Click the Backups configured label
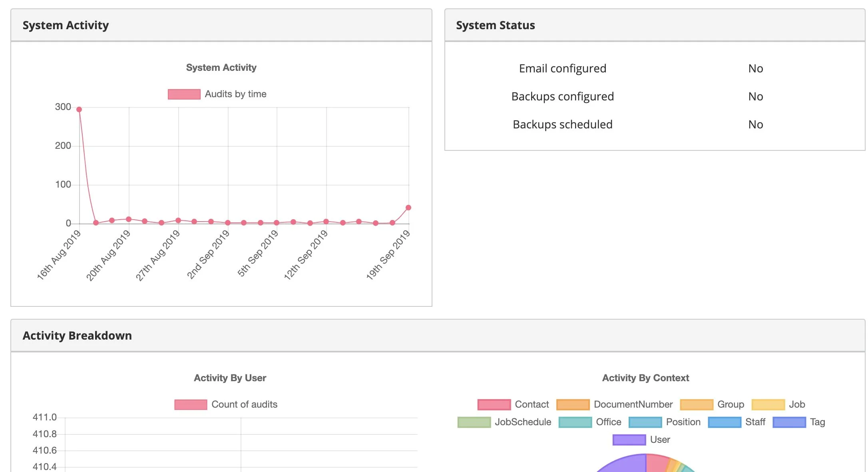The image size is (868, 472). (x=563, y=97)
